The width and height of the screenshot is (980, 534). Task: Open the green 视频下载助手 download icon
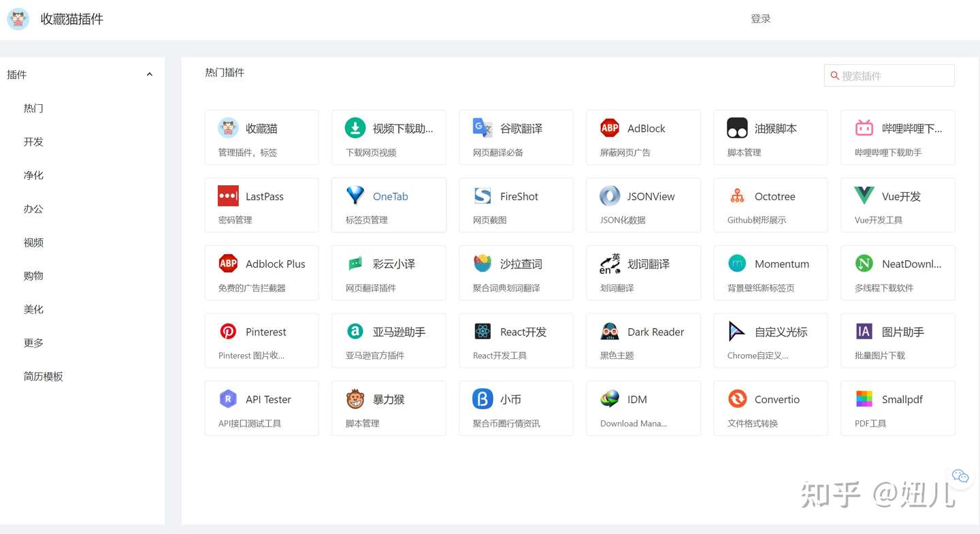tap(355, 127)
